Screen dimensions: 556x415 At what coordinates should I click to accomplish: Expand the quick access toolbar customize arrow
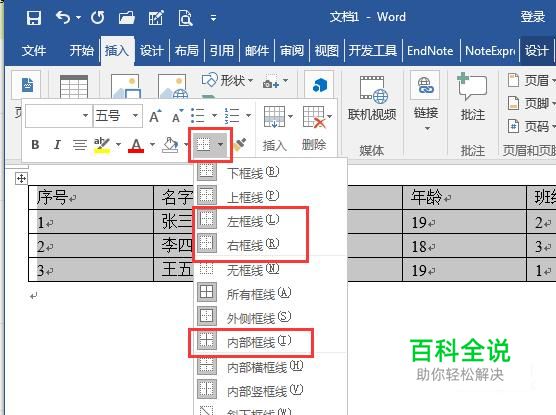[213, 17]
